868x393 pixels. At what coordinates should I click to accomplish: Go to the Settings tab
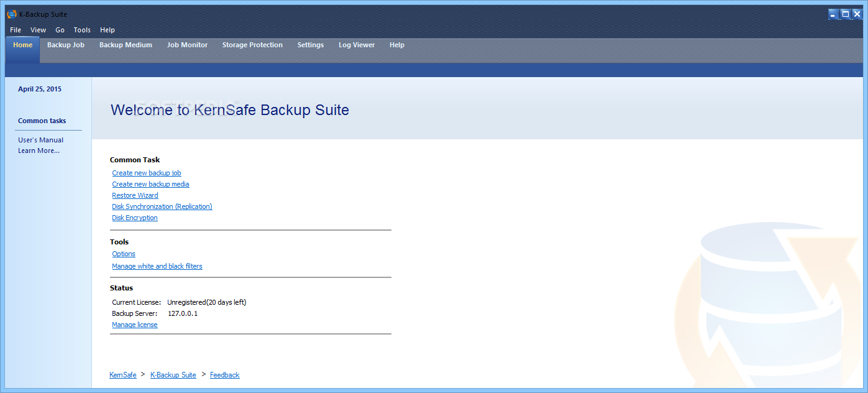click(x=311, y=45)
